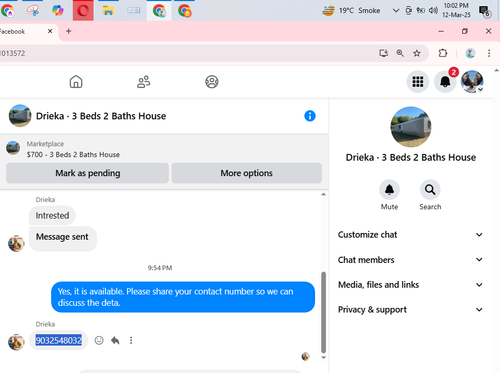Expand the Chat members section
Viewport: 500px width, 373px height.
coord(410,260)
